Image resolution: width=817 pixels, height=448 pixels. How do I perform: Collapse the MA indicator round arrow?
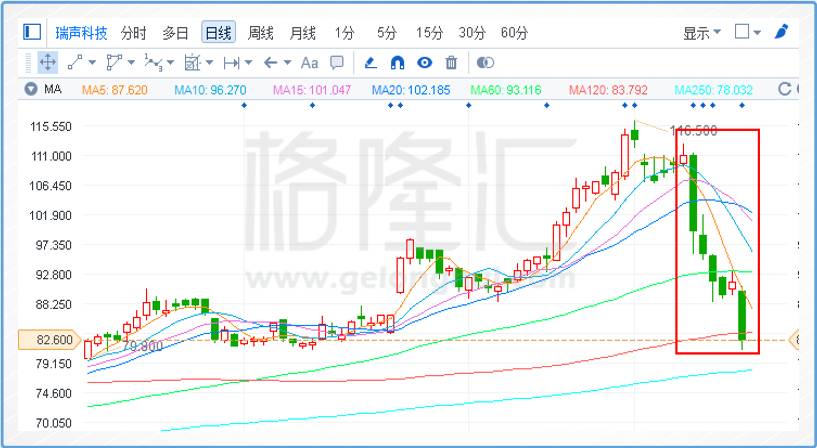[31, 89]
